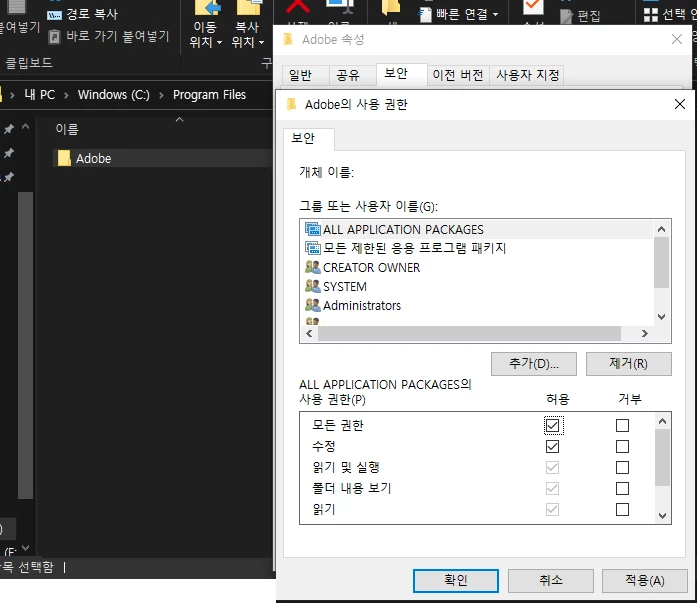Screen dimensions: 697x603
Task: Click user list scroll down arrow
Action: click(x=661, y=316)
